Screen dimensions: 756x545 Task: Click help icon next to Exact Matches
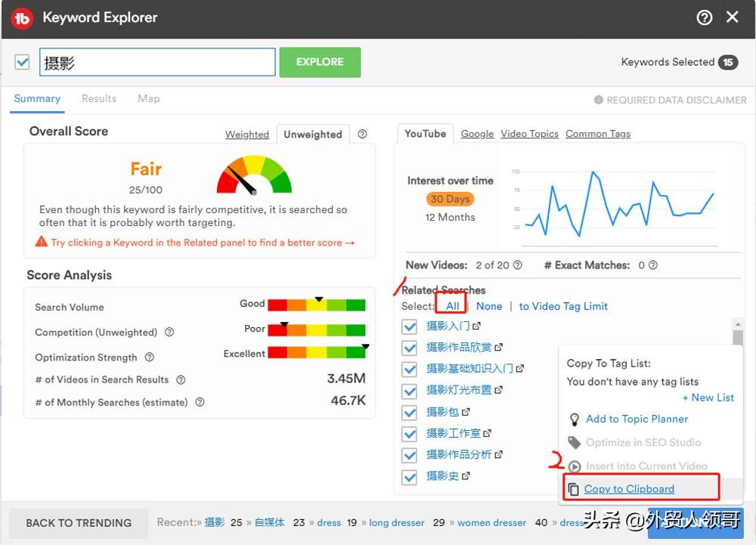point(653,265)
